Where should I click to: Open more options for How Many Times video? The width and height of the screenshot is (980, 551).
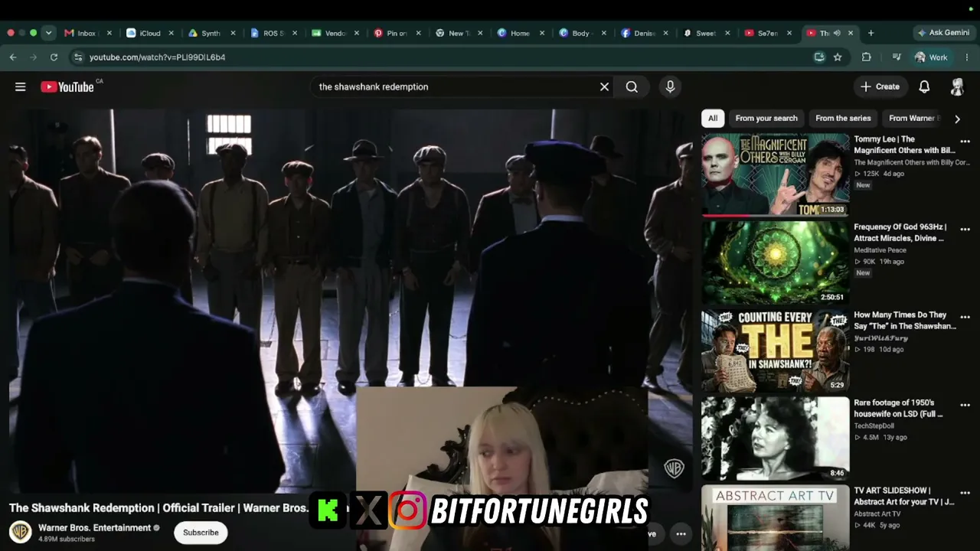pos(965,318)
